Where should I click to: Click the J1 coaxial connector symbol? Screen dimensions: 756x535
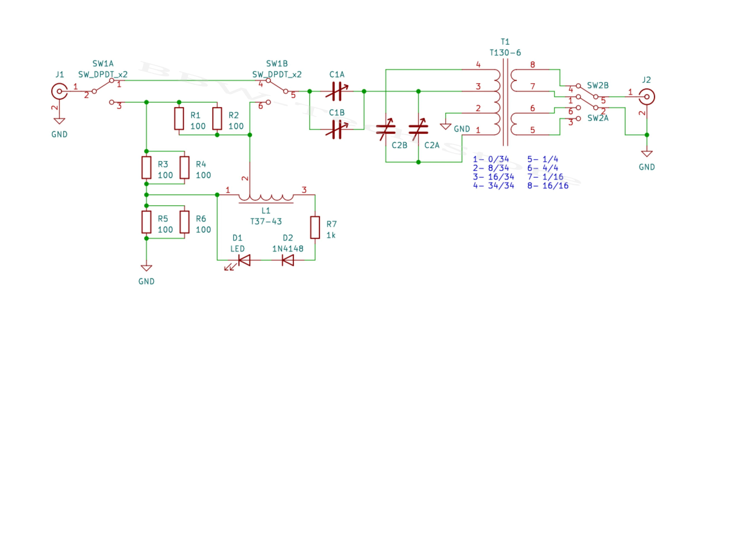pyautogui.click(x=59, y=91)
